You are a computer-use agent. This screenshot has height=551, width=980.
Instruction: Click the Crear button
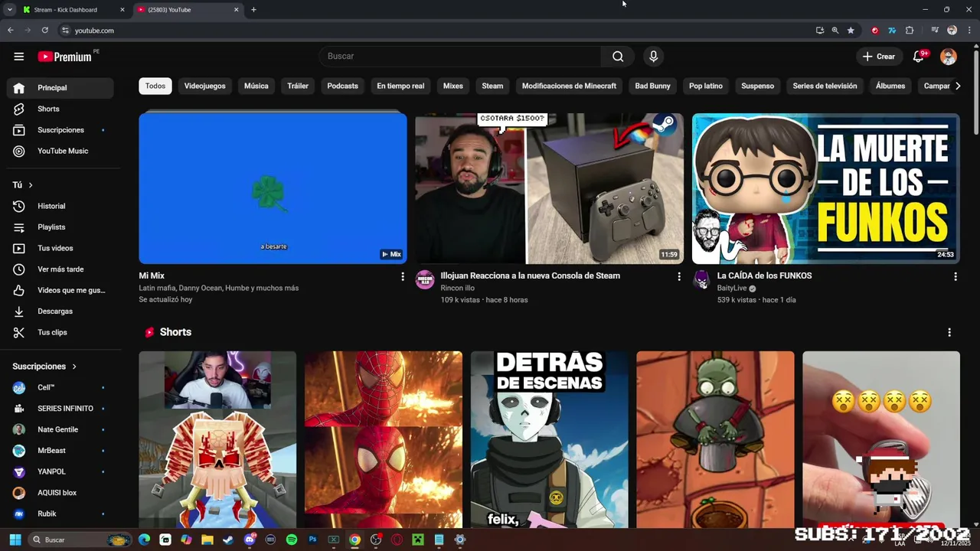[878, 57]
